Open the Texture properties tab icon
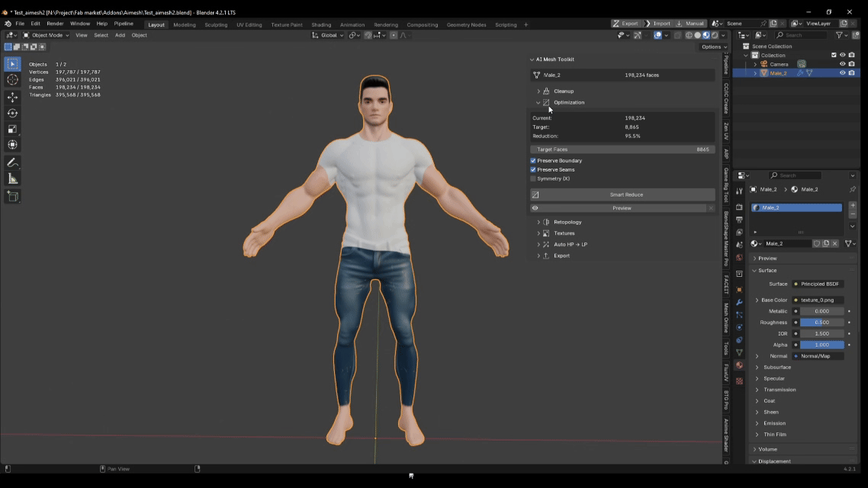Image resolution: width=868 pixels, height=488 pixels. pyautogui.click(x=739, y=380)
